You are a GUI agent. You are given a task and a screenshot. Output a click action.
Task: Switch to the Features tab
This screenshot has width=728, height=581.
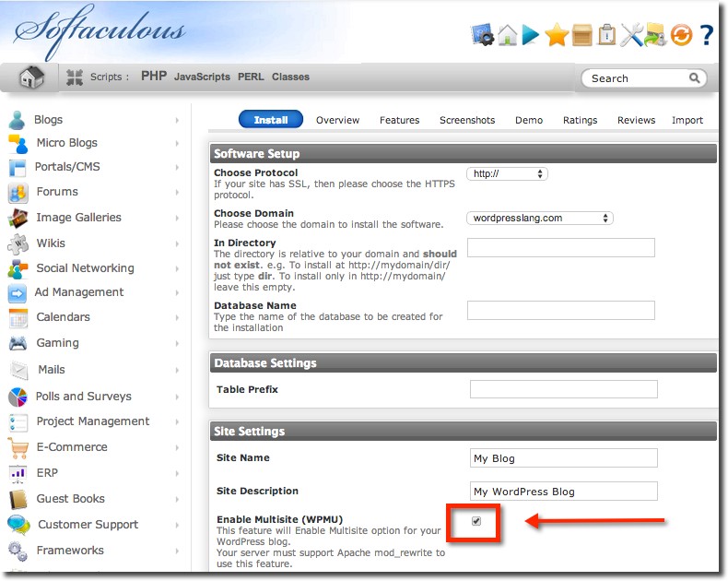pyautogui.click(x=399, y=121)
